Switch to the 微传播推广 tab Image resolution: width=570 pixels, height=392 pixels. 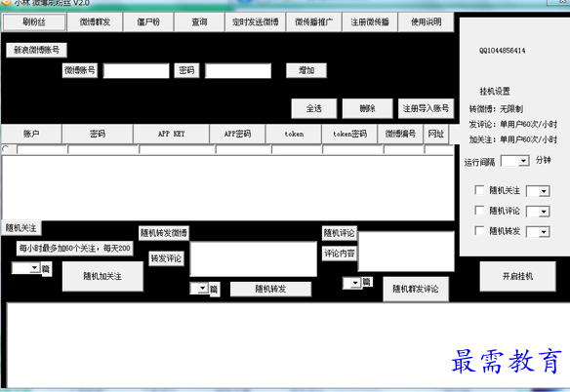tap(313, 22)
